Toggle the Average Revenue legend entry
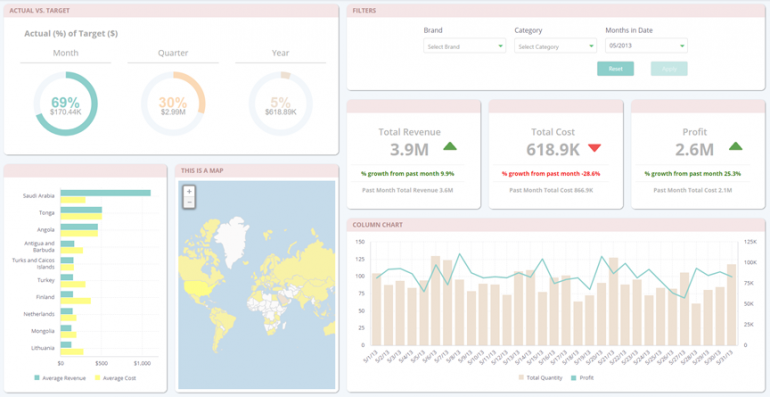This screenshot has height=397, width=770. point(60,378)
